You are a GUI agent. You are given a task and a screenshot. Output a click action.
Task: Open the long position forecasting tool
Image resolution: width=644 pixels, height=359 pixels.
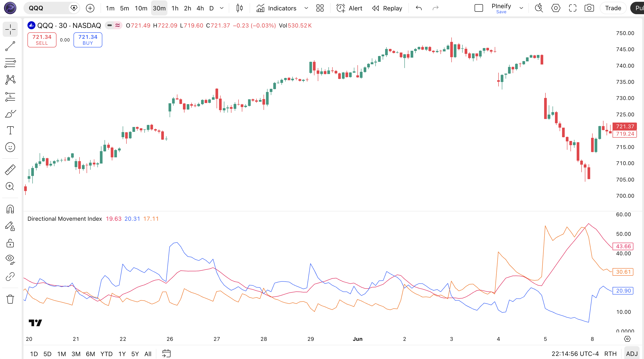[x=10, y=97]
